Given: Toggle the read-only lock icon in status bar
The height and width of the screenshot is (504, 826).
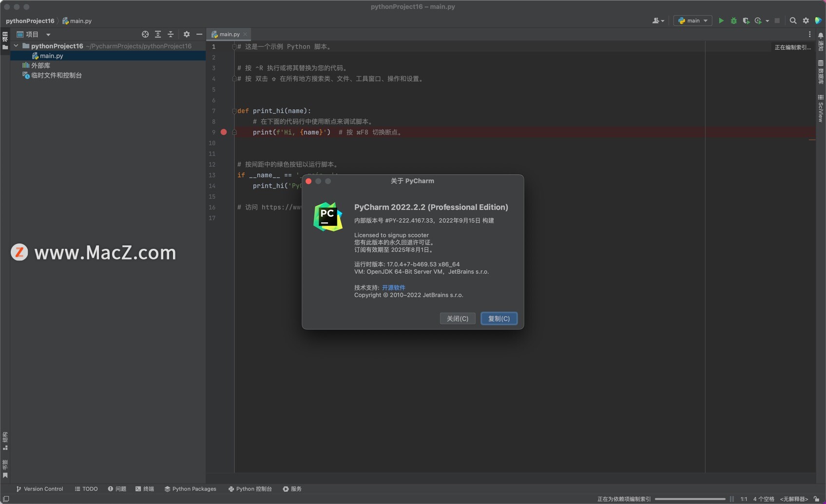Looking at the screenshot, I should point(817,499).
